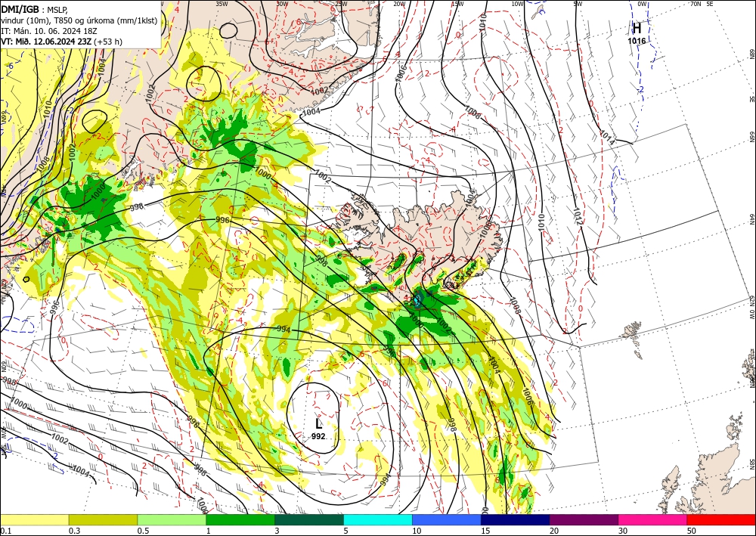The height and width of the screenshot is (536, 756).
Task: Click the '70N' latitude label
Action: 696,4
